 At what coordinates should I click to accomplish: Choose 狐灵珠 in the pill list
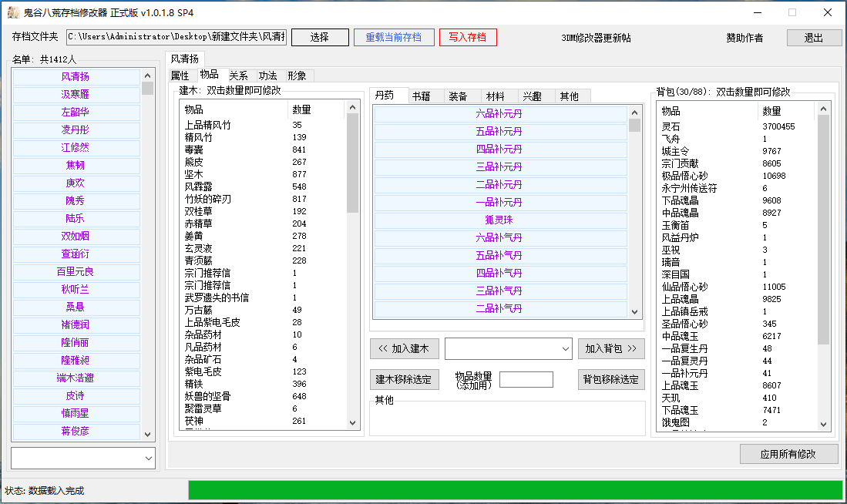pyautogui.click(x=500, y=220)
